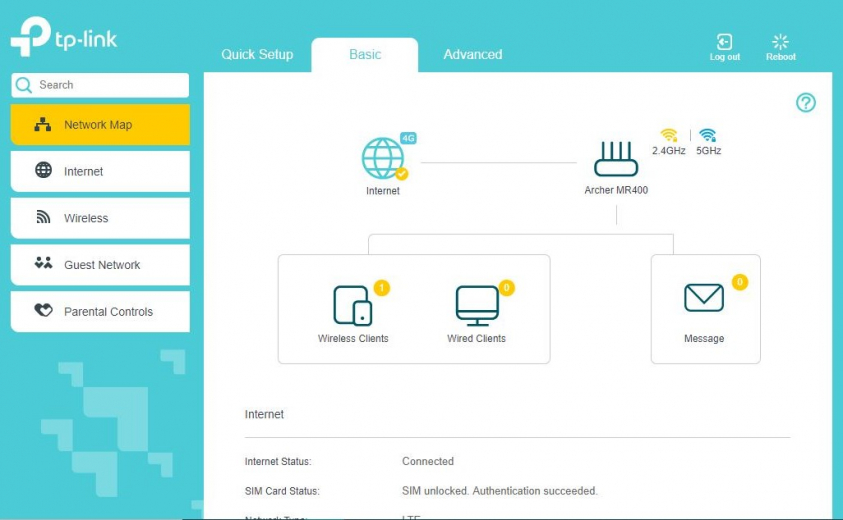Open the Message envelope icon

704,298
